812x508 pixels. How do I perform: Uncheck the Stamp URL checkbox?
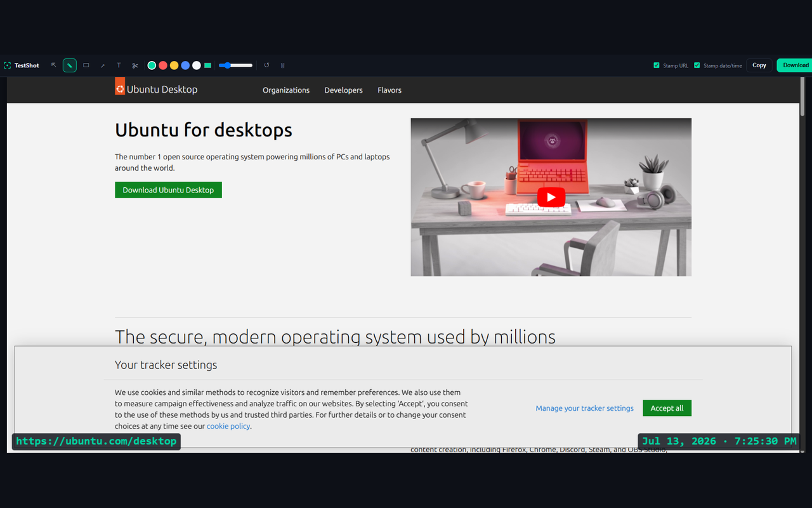pyautogui.click(x=657, y=65)
